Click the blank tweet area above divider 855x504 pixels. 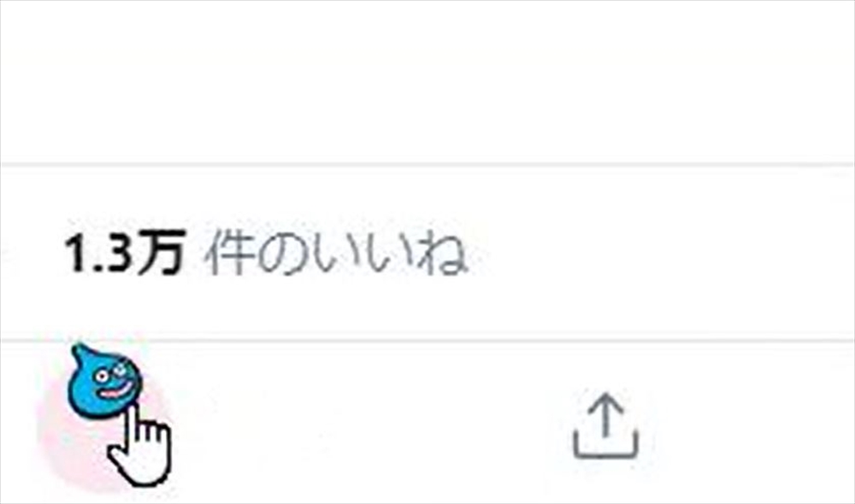(427, 80)
